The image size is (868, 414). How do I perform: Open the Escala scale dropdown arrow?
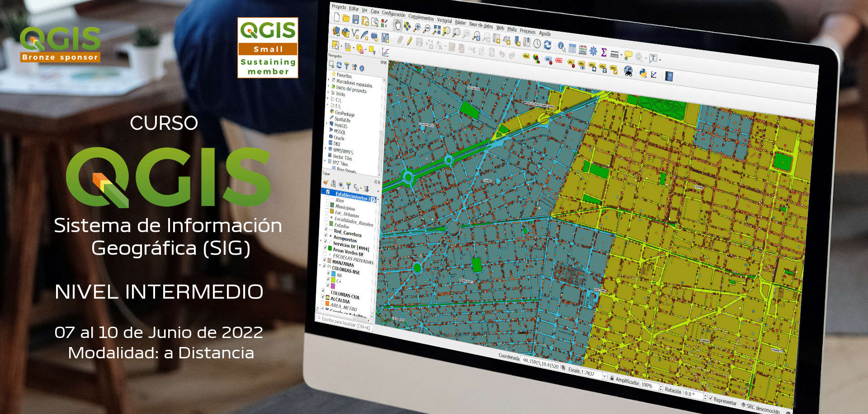[604, 376]
